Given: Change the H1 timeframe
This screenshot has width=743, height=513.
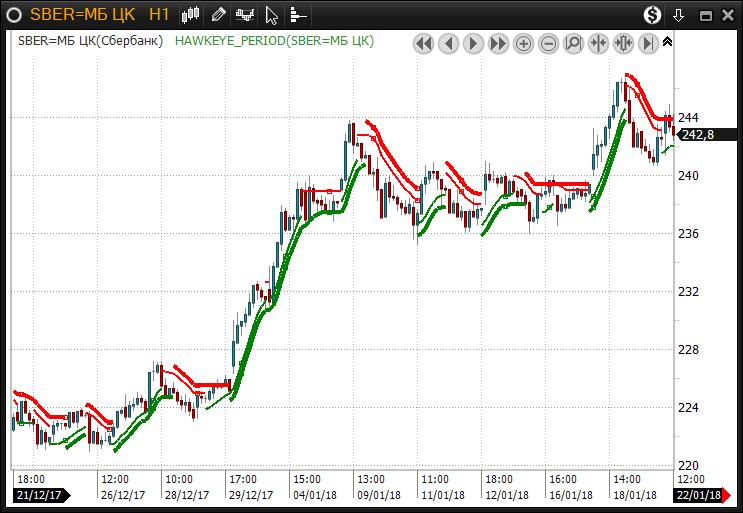Looking at the screenshot, I should (158, 15).
